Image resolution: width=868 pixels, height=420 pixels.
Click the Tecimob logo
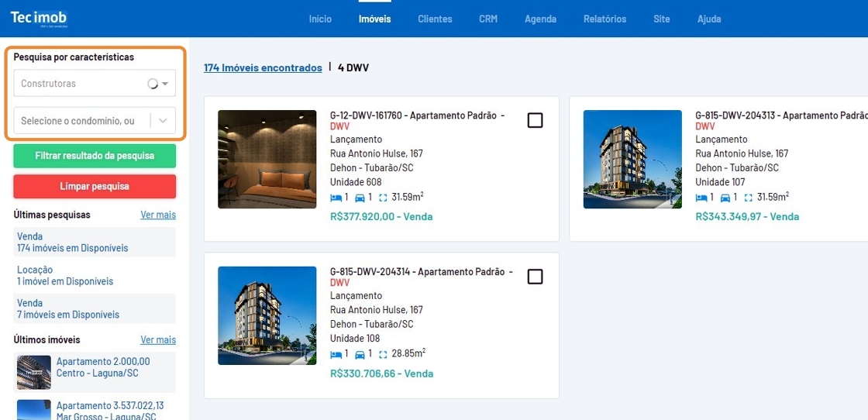click(x=39, y=19)
